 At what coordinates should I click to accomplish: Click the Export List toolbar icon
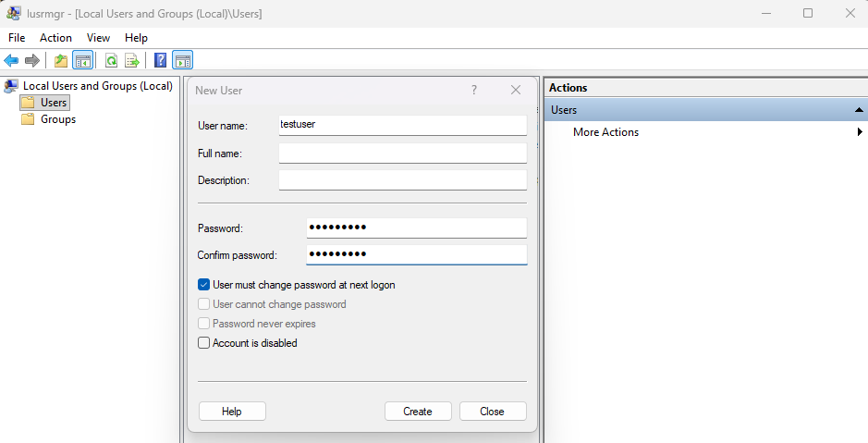tap(132, 60)
